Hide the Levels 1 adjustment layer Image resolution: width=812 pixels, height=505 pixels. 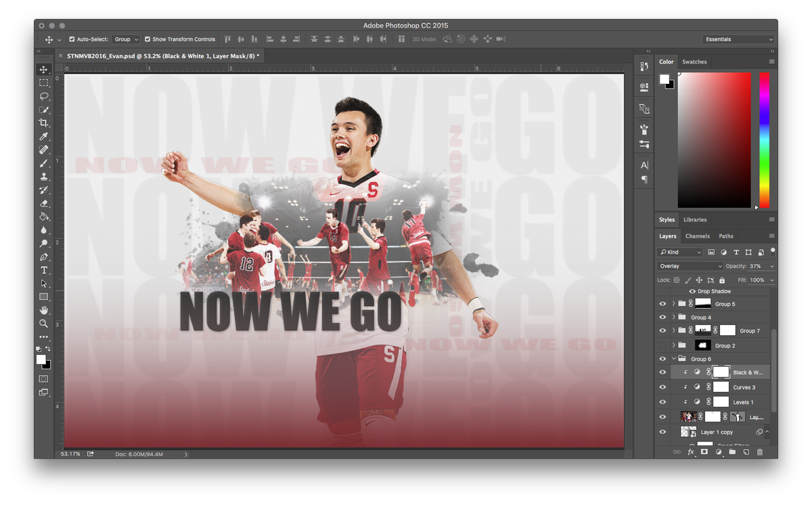tap(662, 402)
